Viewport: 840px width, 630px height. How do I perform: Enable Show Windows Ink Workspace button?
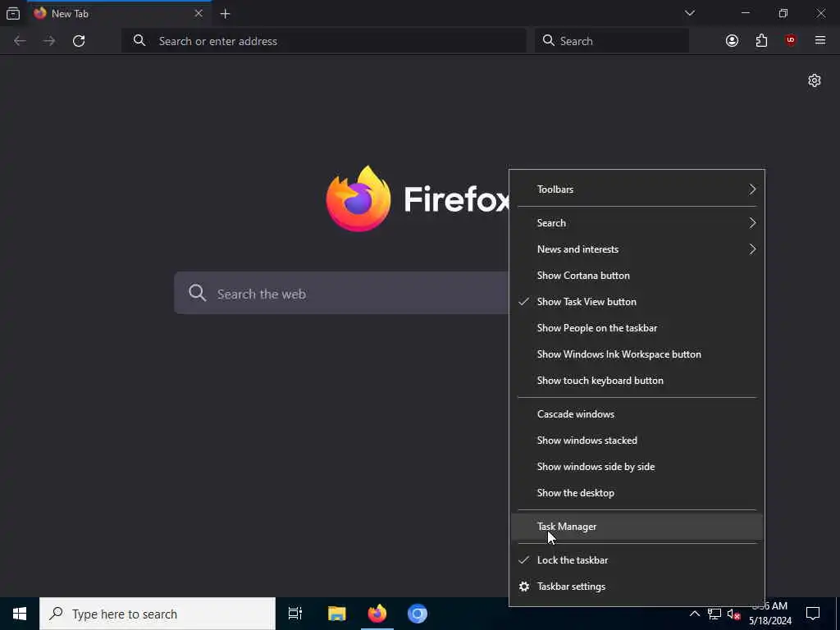point(637,354)
